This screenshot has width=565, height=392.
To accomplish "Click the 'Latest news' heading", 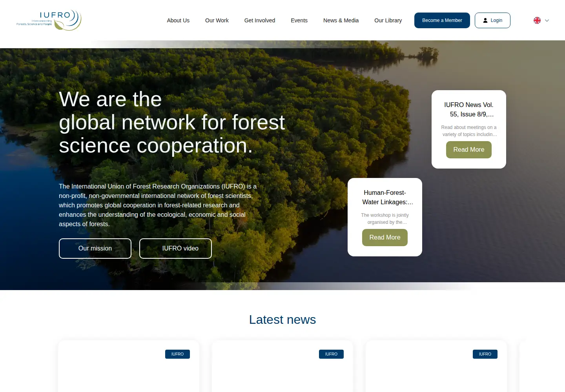I will pyautogui.click(x=282, y=319).
